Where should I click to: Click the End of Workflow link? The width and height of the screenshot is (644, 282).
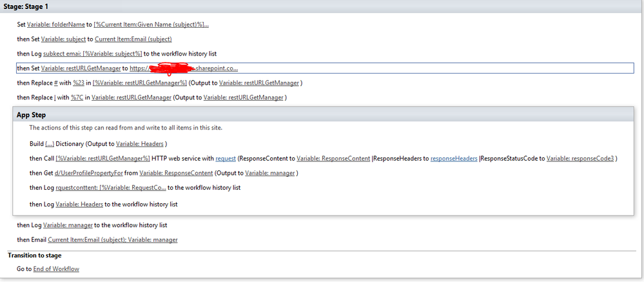point(56,269)
